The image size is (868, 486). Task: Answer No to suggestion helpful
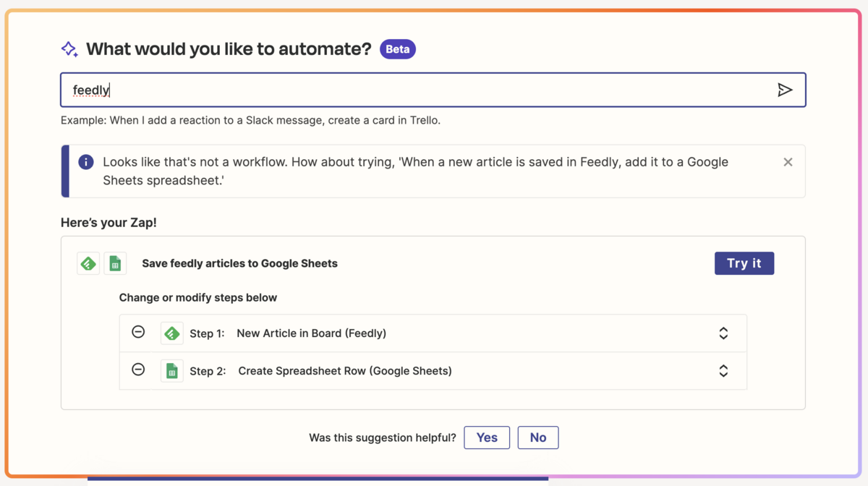click(x=538, y=438)
